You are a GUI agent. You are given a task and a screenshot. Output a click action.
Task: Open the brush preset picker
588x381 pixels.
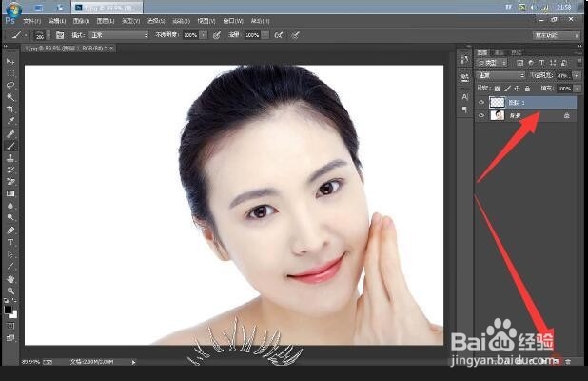coord(42,35)
